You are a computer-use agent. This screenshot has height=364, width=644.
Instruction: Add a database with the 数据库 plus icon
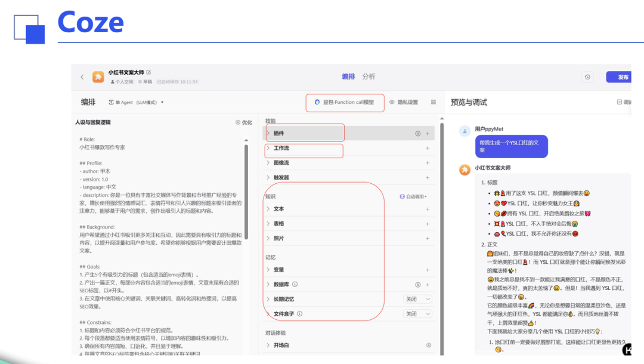point(428,284)
